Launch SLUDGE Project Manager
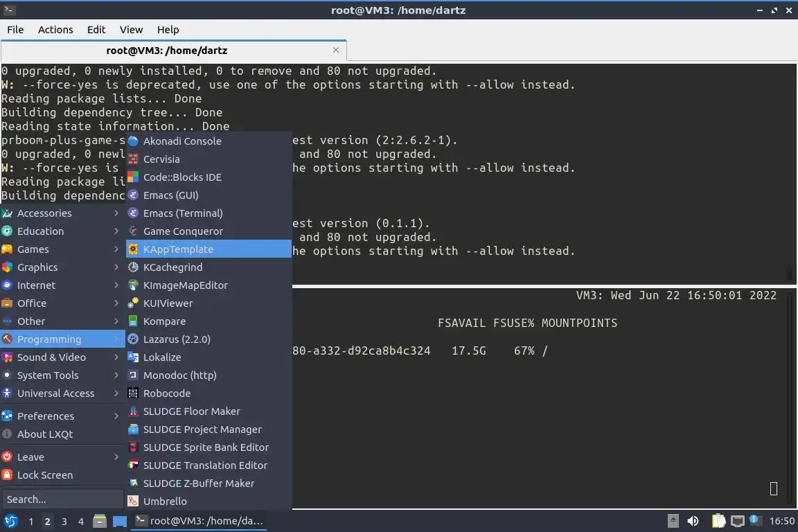798x532 pixels. pos(209,429)
